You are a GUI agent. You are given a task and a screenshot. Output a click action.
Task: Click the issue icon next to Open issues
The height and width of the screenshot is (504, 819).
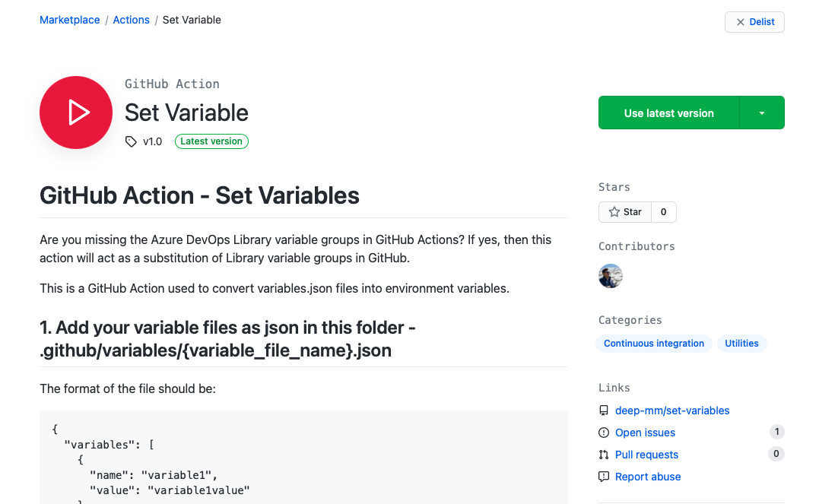[x=603, y=432]
